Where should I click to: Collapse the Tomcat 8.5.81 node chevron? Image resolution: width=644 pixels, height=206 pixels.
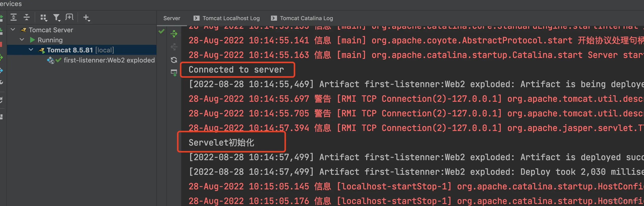[x=31, y=50]
